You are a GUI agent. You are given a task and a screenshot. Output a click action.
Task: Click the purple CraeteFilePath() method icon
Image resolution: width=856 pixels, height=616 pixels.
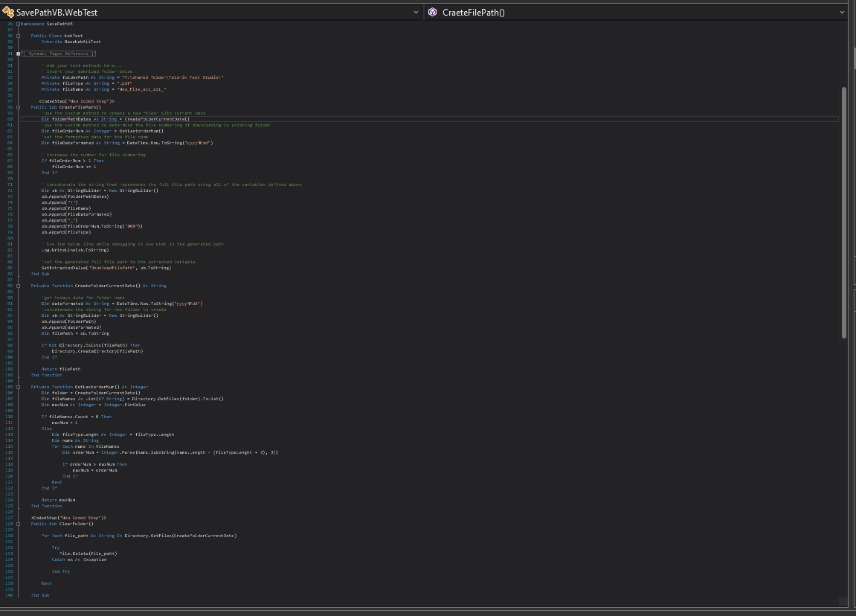coord(433,13)
